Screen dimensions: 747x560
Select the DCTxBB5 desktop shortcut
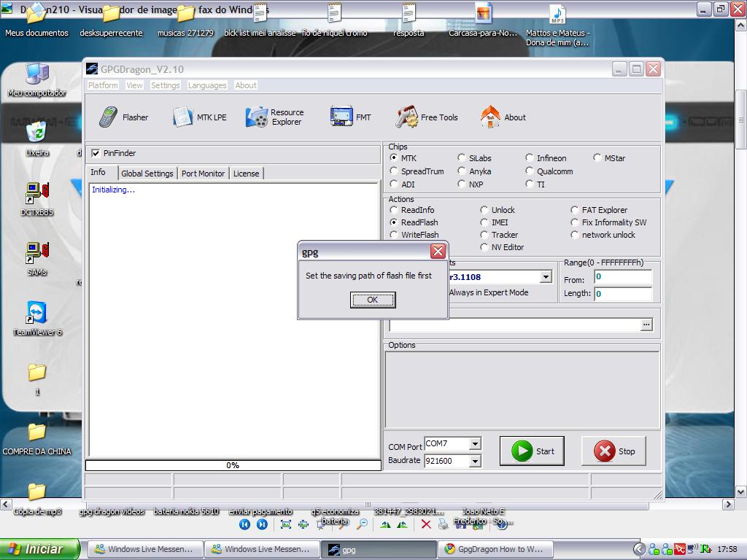click(x=36, y=200)
